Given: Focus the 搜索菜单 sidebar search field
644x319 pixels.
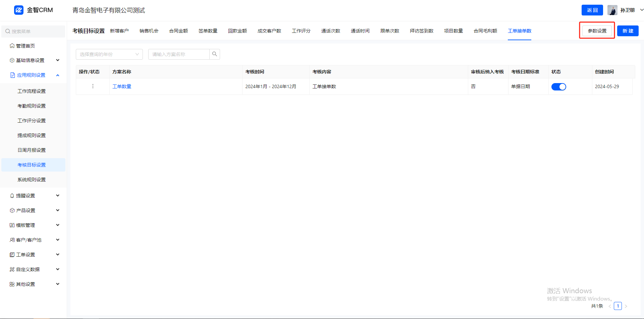Looking at the screenshot, I should tap(33, 31).
